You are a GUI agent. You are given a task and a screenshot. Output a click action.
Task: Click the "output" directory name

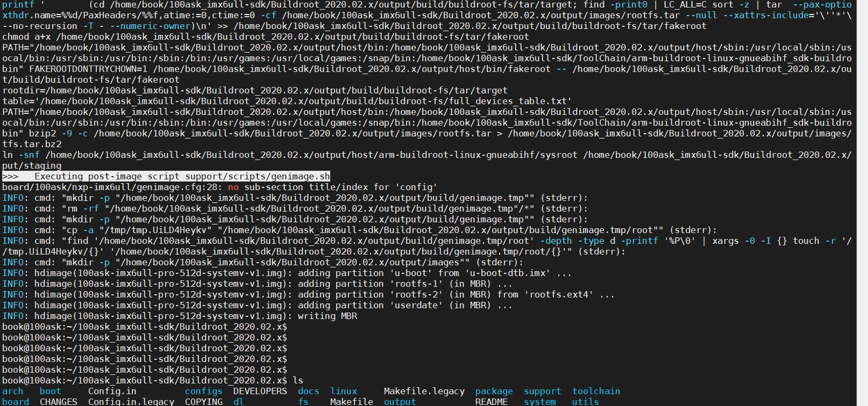coord(400,402)
